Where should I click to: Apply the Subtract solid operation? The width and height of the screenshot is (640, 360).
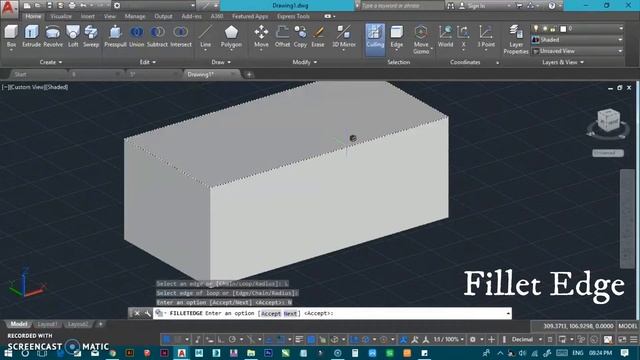point(157,36)
